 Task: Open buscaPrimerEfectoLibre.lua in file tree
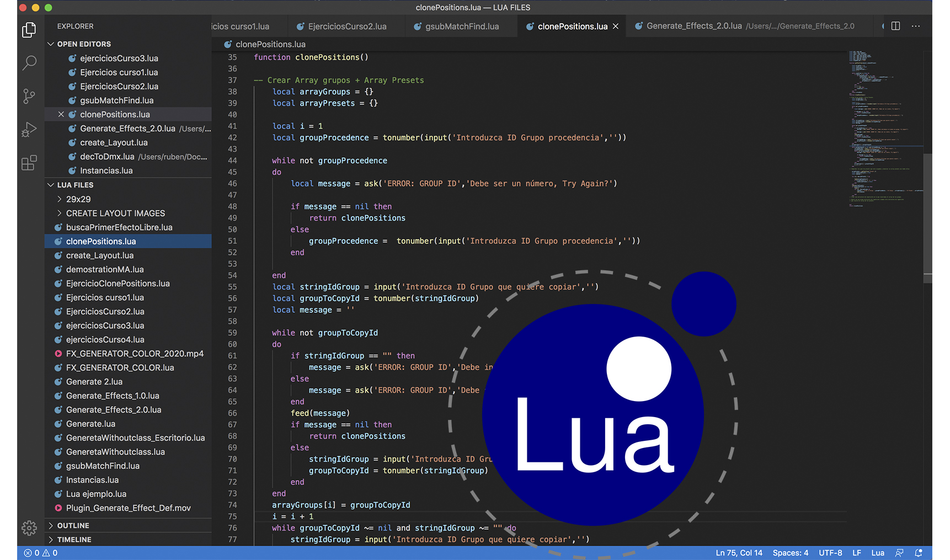[128, 227]
